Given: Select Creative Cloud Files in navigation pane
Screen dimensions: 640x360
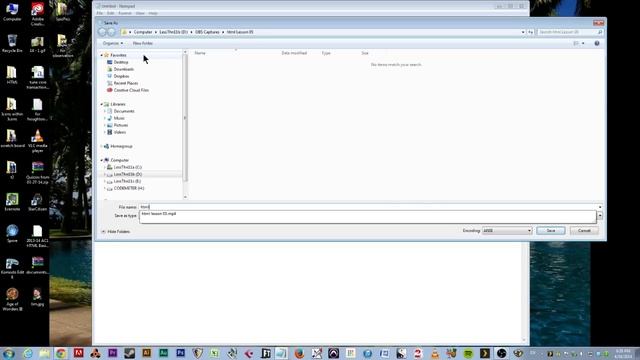Looking at the screenshot, I should tap(128, 90).
